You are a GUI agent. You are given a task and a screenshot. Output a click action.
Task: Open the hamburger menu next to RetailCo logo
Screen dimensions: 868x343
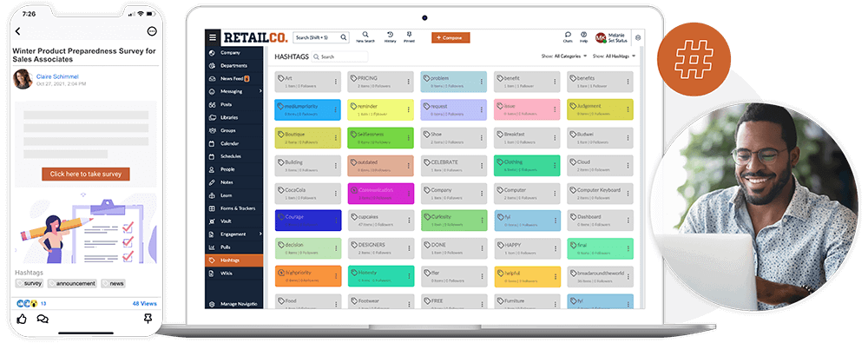213,37
